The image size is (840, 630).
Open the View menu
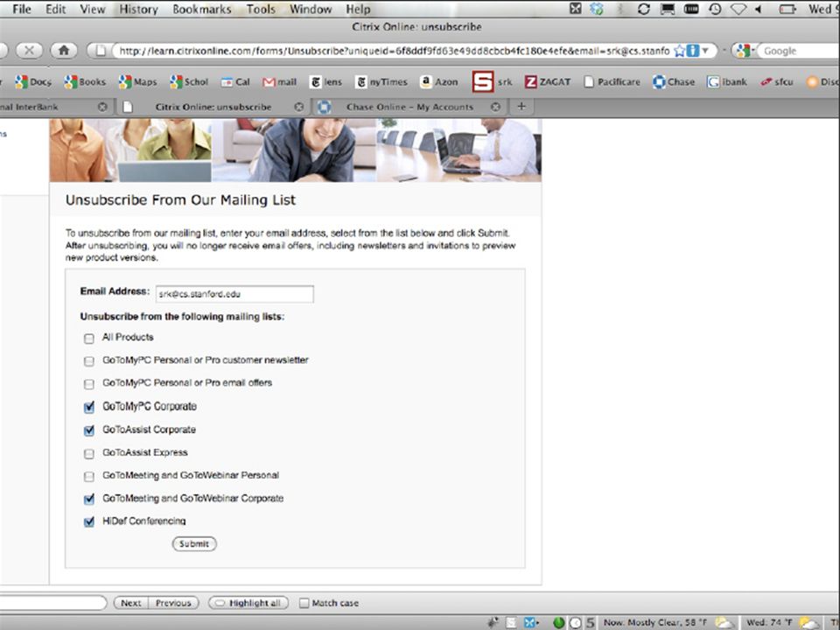pyautogui.click(x=92, y=9)
